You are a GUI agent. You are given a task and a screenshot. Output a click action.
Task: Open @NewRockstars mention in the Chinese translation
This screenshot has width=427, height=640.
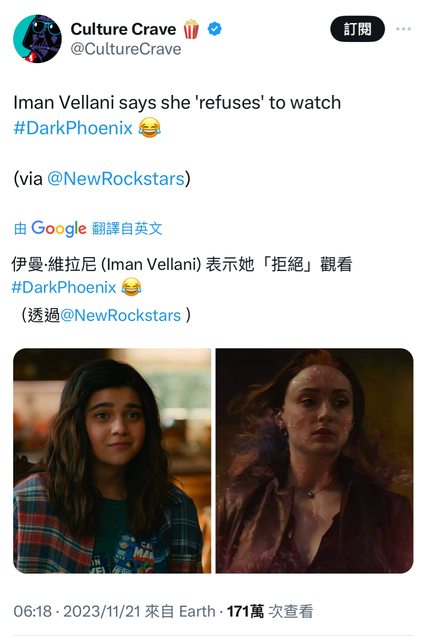[121, 315]
